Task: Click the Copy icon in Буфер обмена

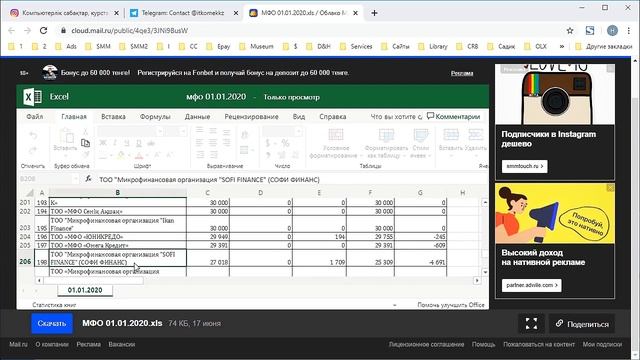Action: 85,143
